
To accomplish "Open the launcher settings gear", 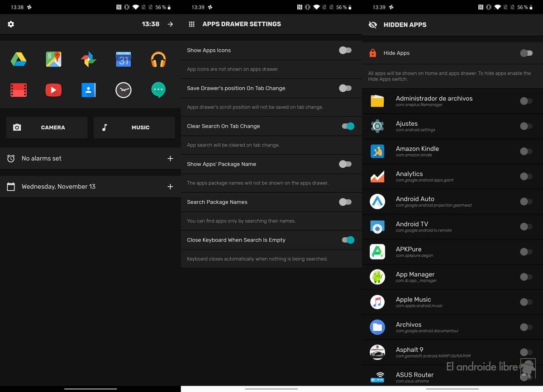I will pos(10,24).
